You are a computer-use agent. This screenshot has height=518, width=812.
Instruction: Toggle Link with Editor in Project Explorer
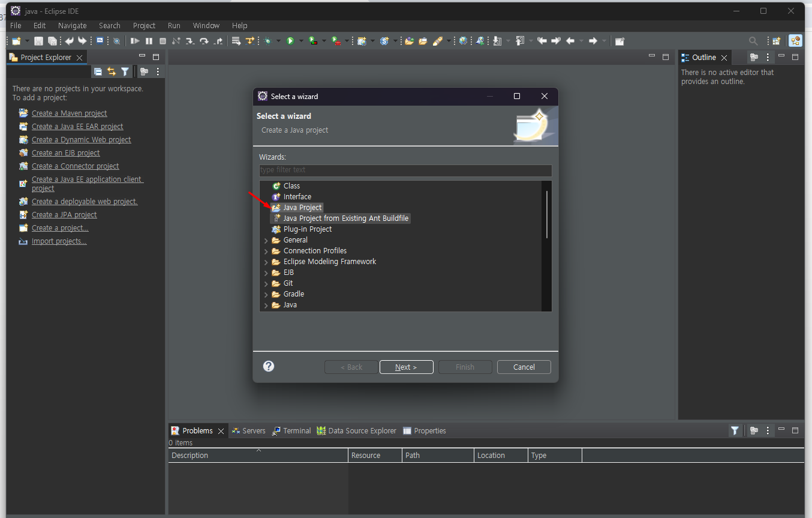point(112,71)
